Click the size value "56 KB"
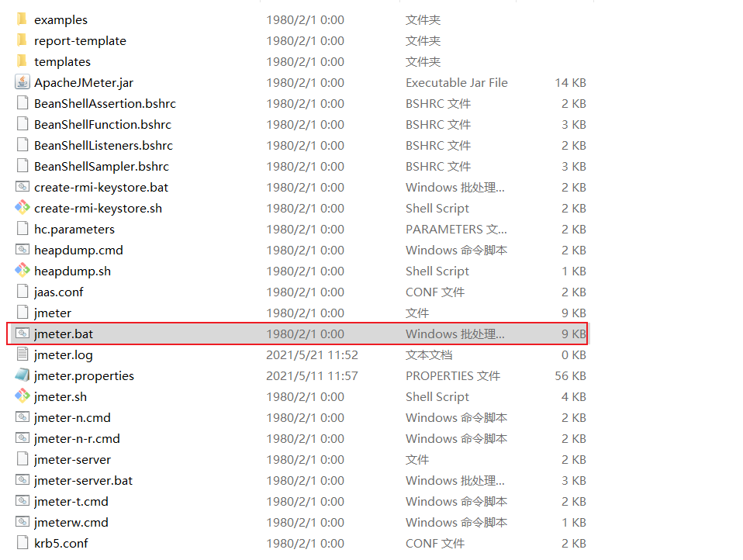Screen dimensions: 743x560 click(571, 375)
